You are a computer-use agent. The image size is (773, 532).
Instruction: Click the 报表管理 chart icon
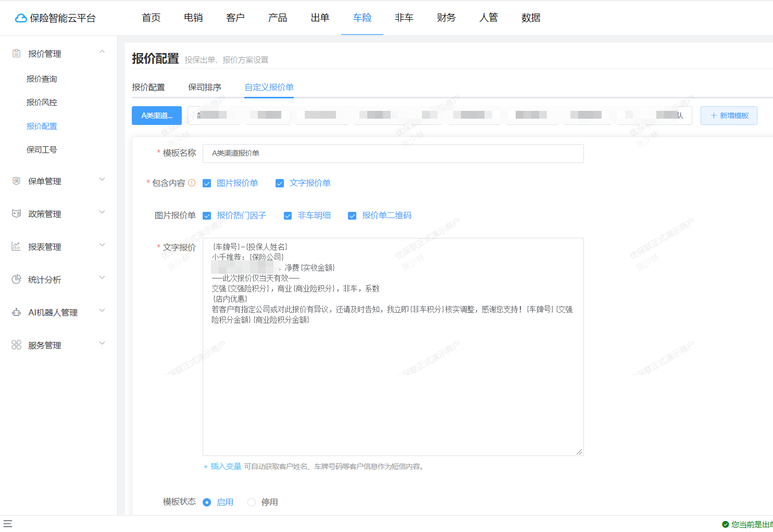(x=16, y=246)
